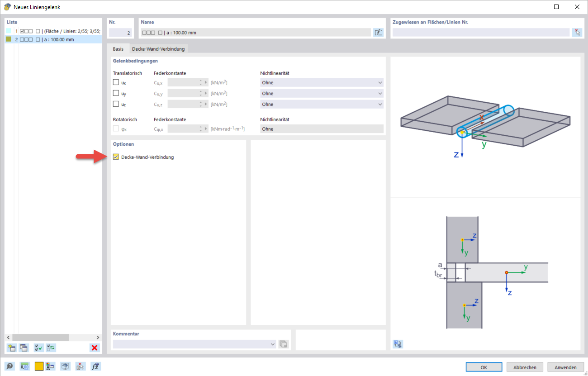Click the pick-with-red-X icon in bottom toolbar

pyautogui.click(x=81, y=366)
